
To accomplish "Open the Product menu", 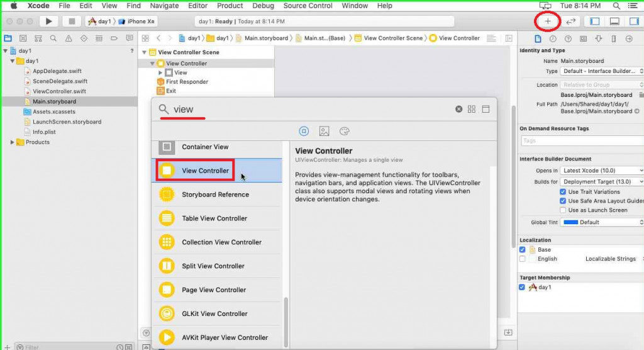I will [230, 6].
